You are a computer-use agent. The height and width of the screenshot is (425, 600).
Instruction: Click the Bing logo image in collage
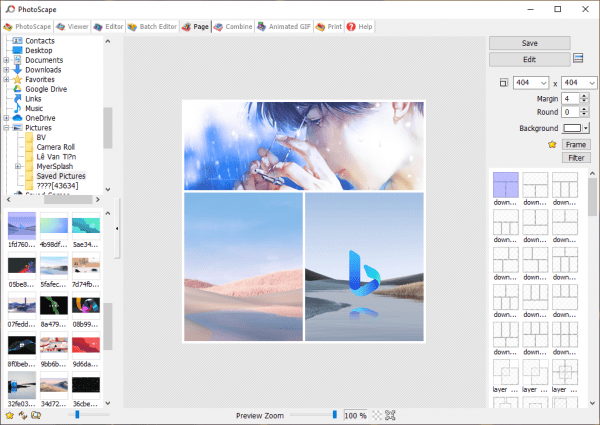click(x=364, y=267)
